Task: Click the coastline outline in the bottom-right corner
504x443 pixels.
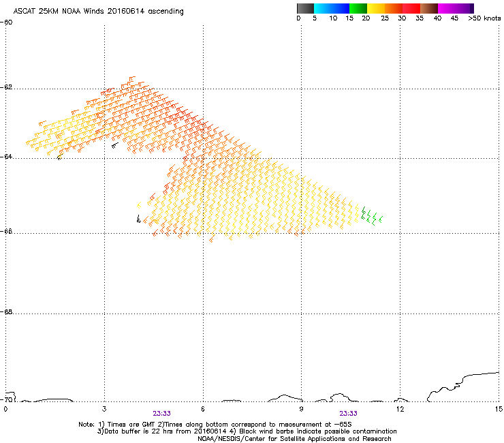Action: pyautogui.click(x=463, y=387)
